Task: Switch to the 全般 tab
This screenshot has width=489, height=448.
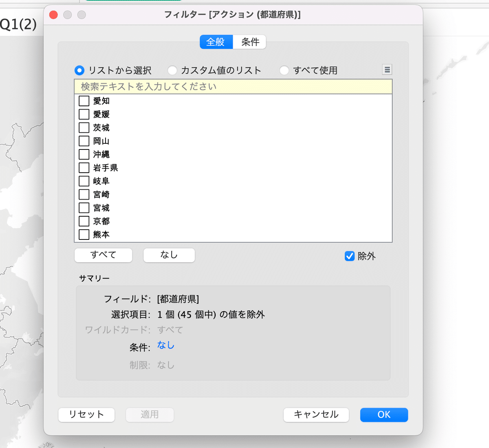Action: pyautogui.click(x=216, y=42)
